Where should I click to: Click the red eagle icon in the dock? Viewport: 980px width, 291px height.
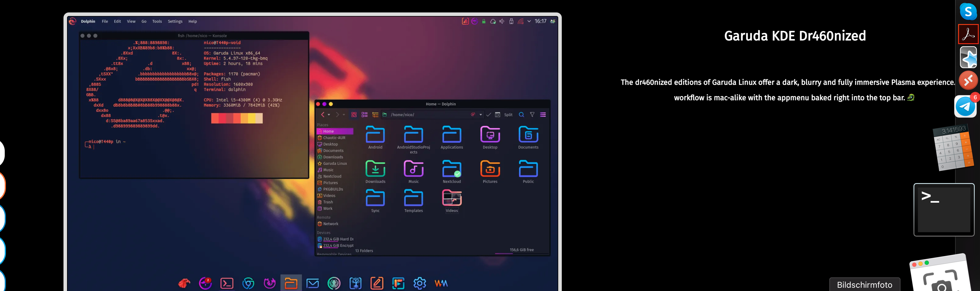184,283
